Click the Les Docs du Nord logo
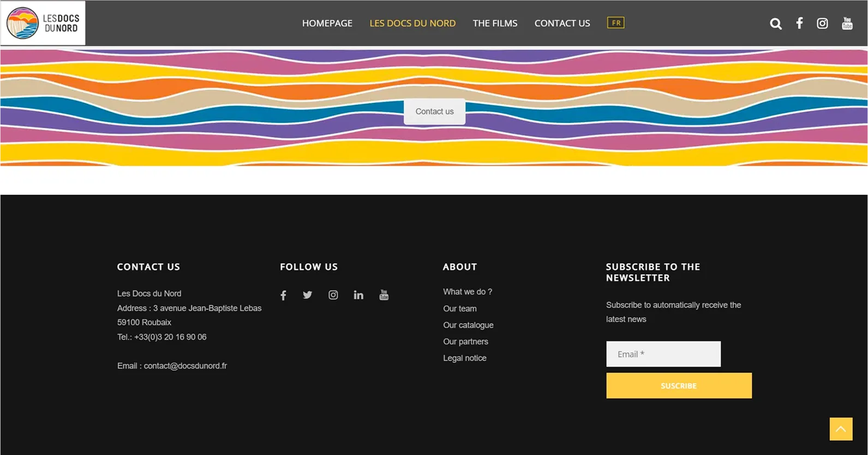Viewport: 868px width, 455px height. 43,23
